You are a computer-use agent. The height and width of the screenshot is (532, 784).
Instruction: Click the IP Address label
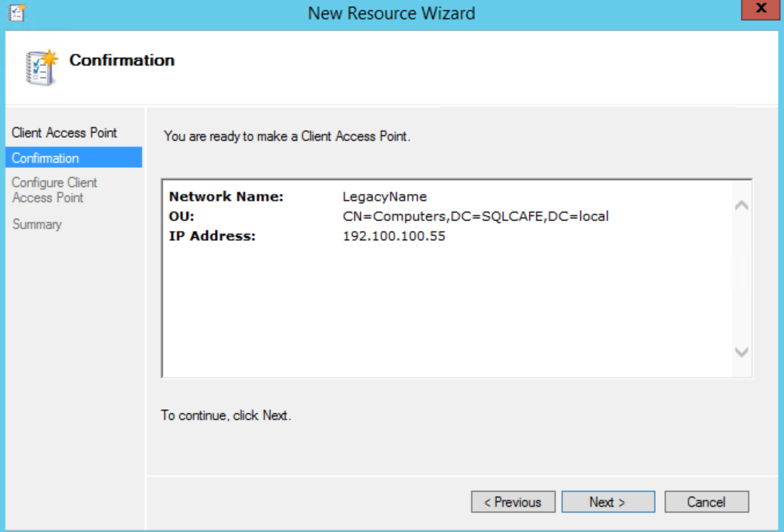212,236
